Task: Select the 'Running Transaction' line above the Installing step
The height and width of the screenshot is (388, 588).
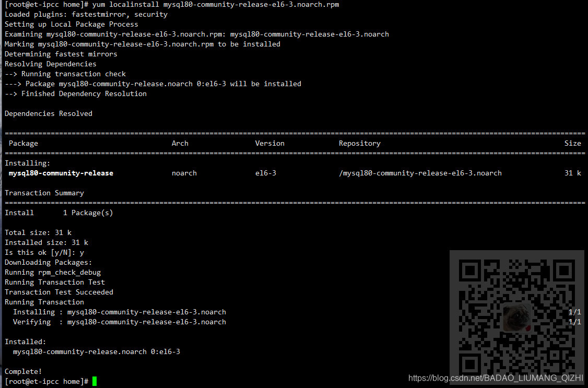Action: (x=44, y=302)
